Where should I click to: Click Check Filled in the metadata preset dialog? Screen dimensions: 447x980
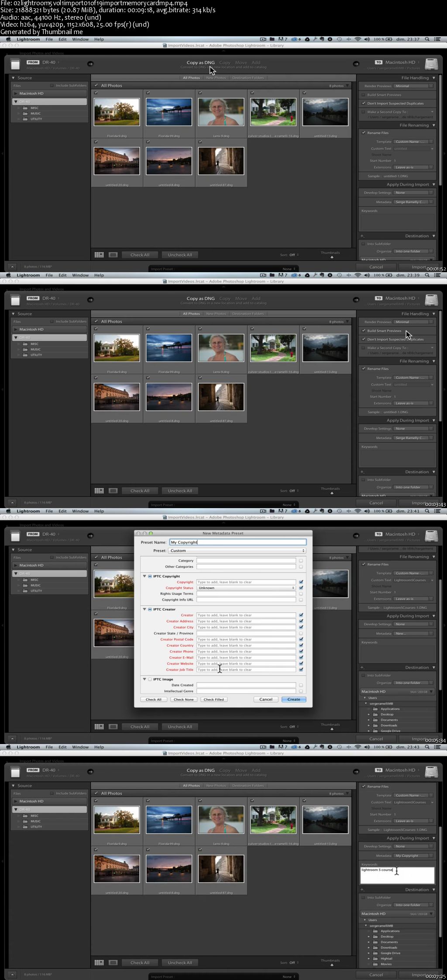pyautogui.click(x=214, y=700)
